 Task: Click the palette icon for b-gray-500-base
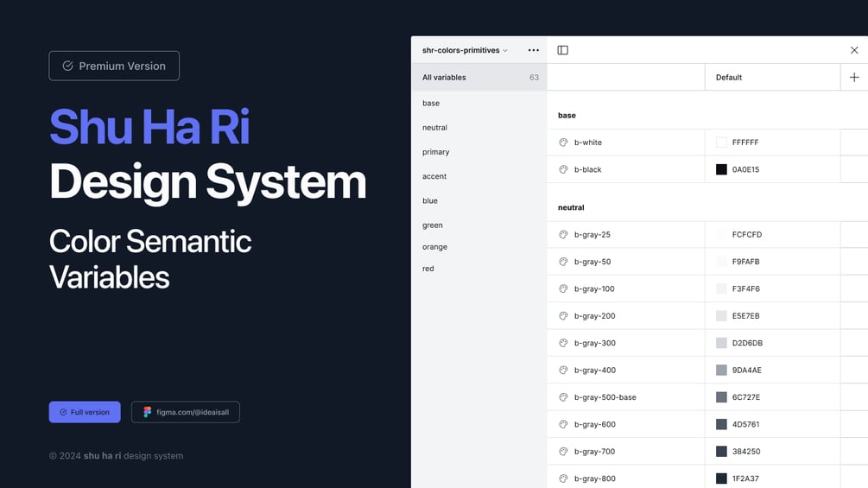pyautogui.click(x=563, y=397)
